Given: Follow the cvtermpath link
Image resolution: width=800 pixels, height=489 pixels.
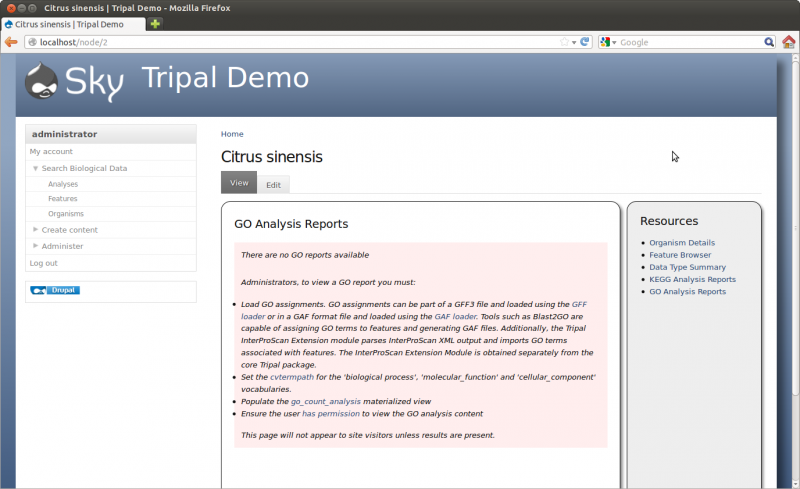Looking at the screenshot, I should 292,377.
